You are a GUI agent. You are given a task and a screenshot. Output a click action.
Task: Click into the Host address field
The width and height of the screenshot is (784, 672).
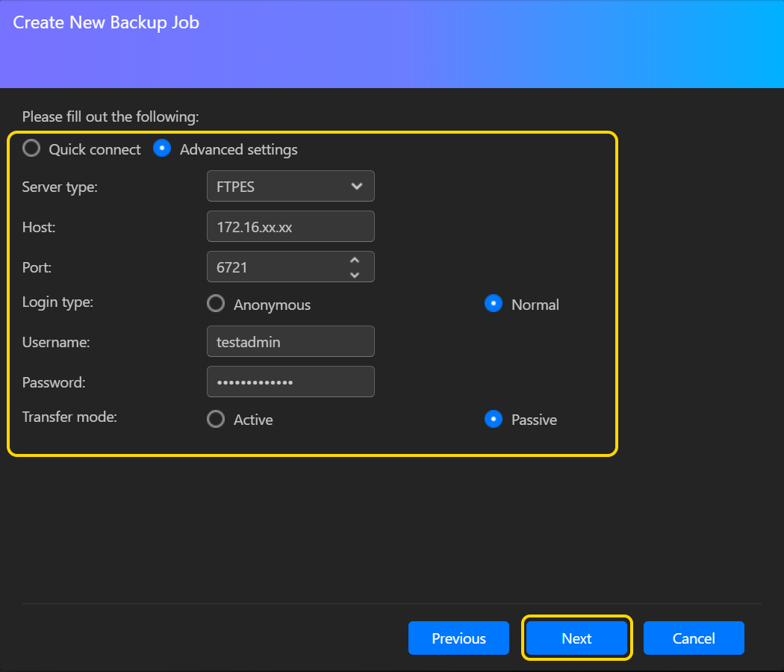click(x=290, y=227)
